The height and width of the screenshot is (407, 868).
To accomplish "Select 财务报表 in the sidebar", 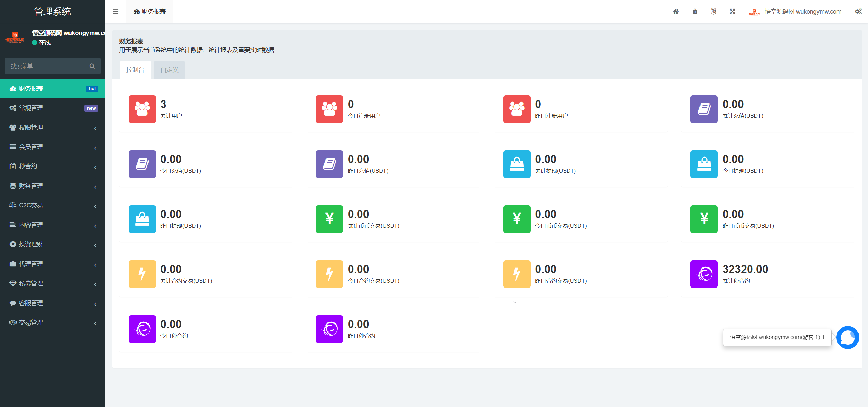I will point(53,89).
